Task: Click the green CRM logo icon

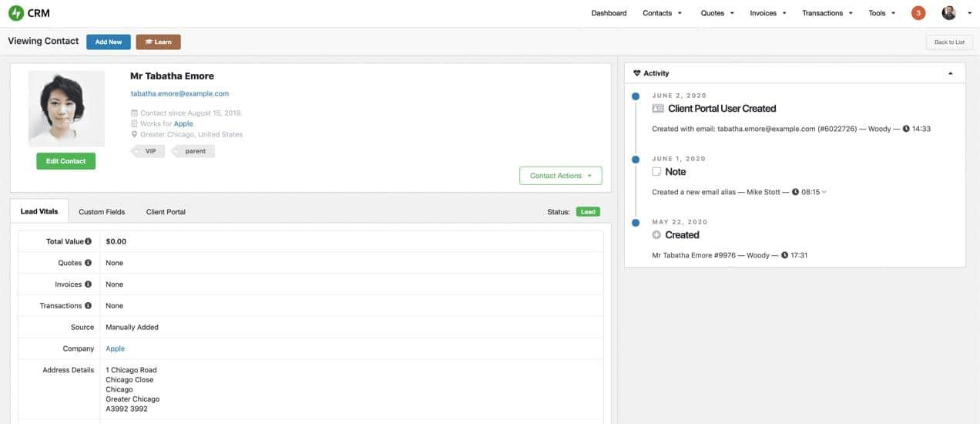Action: pyautogui.click(x=15, y=13)
